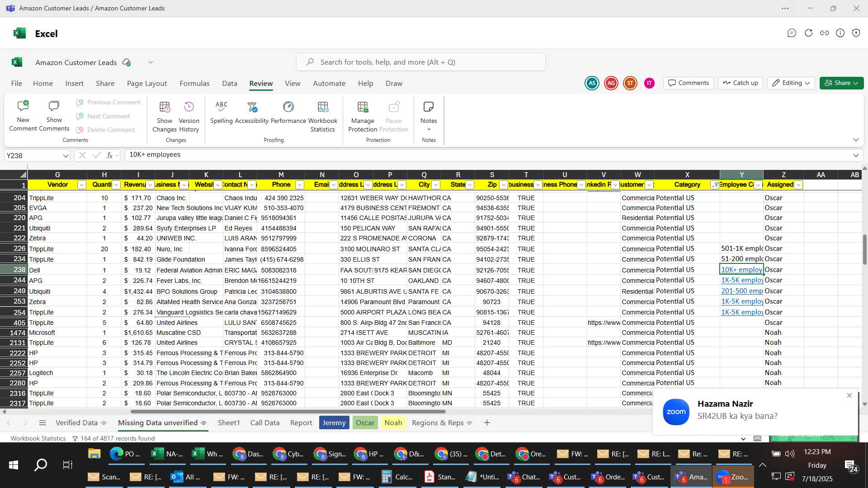Open the Editing mode dropdown
This screenshot has width=868, height=488.
tap(791, 83)
